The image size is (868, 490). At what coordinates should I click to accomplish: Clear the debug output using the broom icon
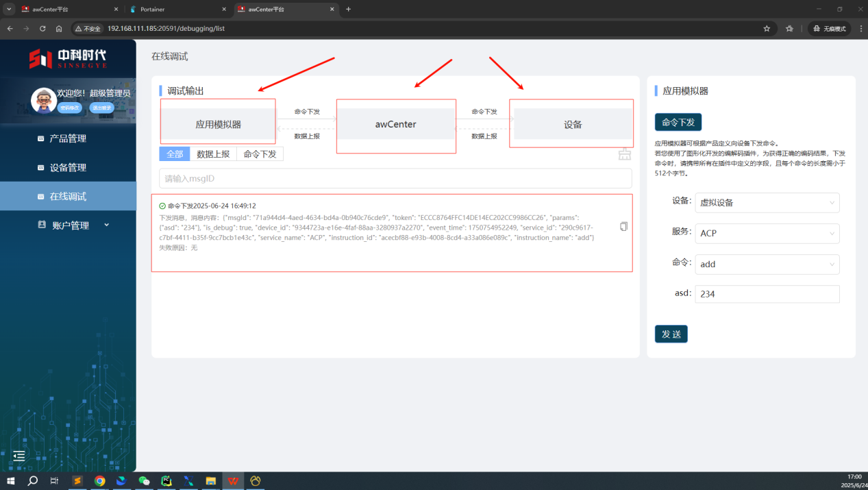[x=624, y=154]
